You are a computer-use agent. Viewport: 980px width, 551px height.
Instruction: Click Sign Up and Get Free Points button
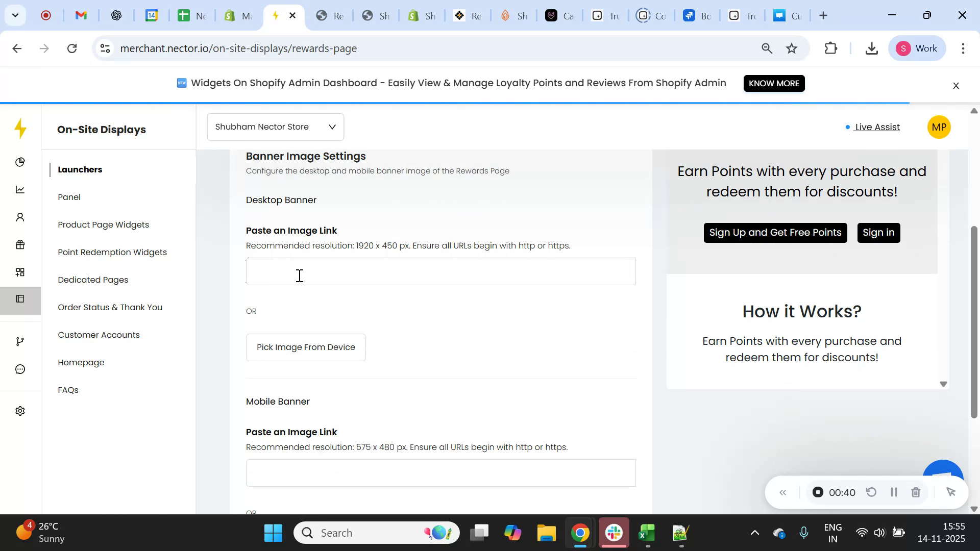coord(775,233)
